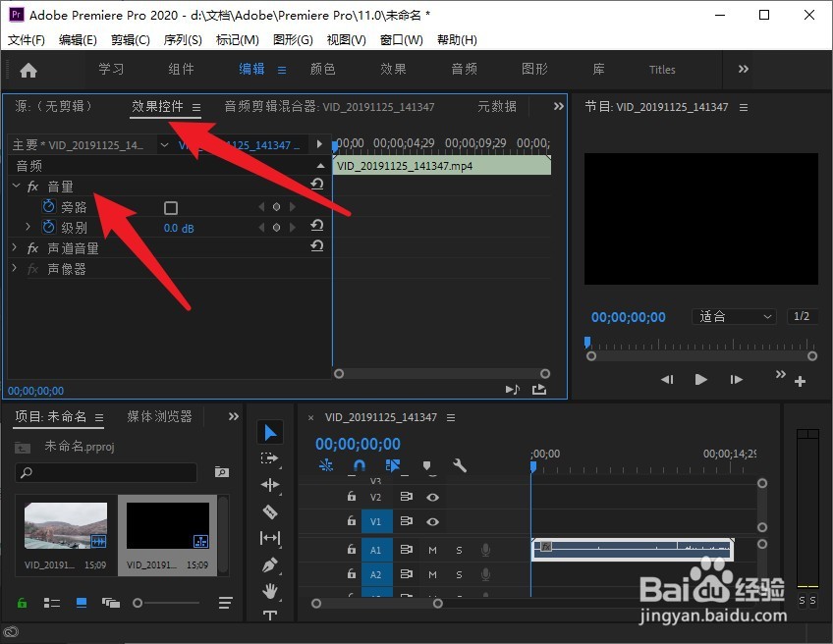Select the Pen tool
The height and width of the screenshot is (644, 833).
tap(270, 564)
